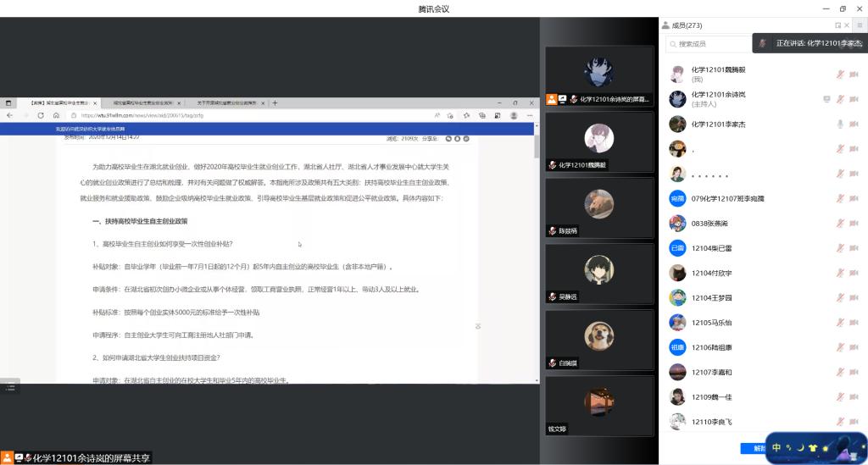
Task: Toggle camera icon for 化学12101余诗岚
Action: pos(854,99)
